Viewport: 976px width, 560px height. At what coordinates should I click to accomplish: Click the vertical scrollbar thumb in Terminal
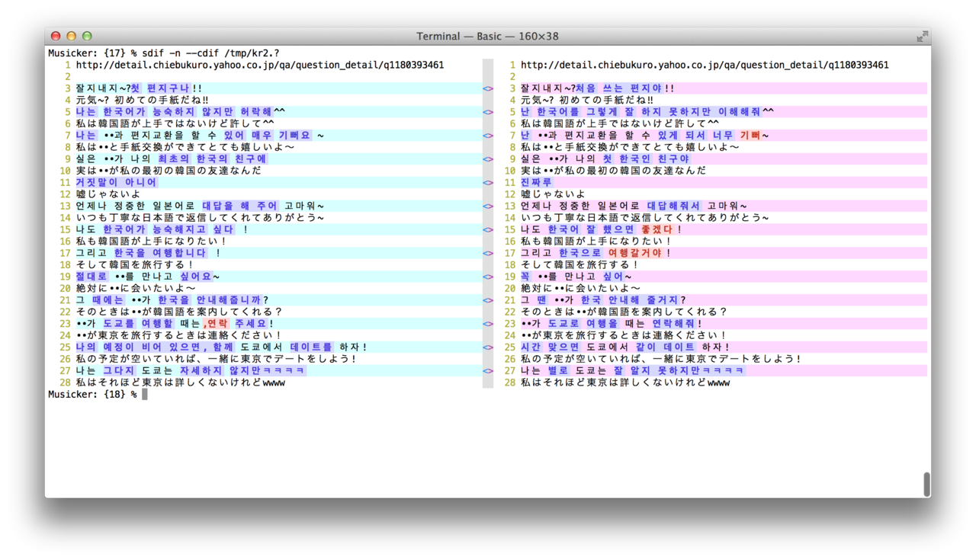[926, 484]
